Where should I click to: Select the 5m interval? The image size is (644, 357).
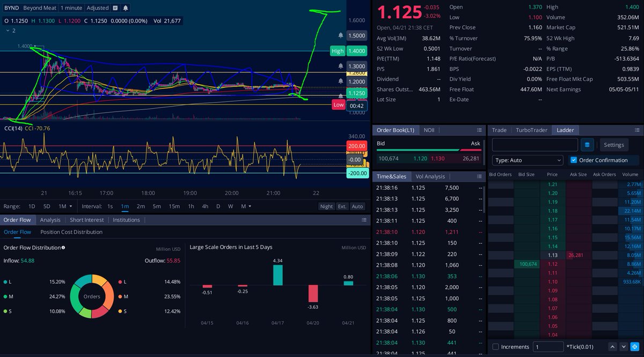click(157, 206)
